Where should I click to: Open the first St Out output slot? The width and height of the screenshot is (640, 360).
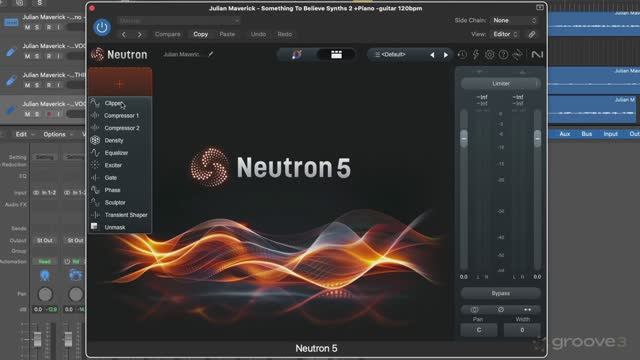click(45, 240)
